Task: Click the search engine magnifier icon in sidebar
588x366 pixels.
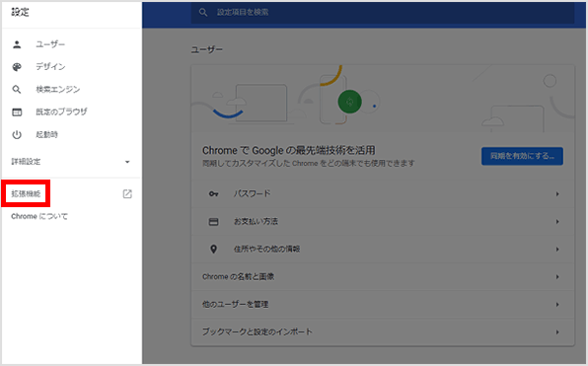Action: [x=17, y=89]
